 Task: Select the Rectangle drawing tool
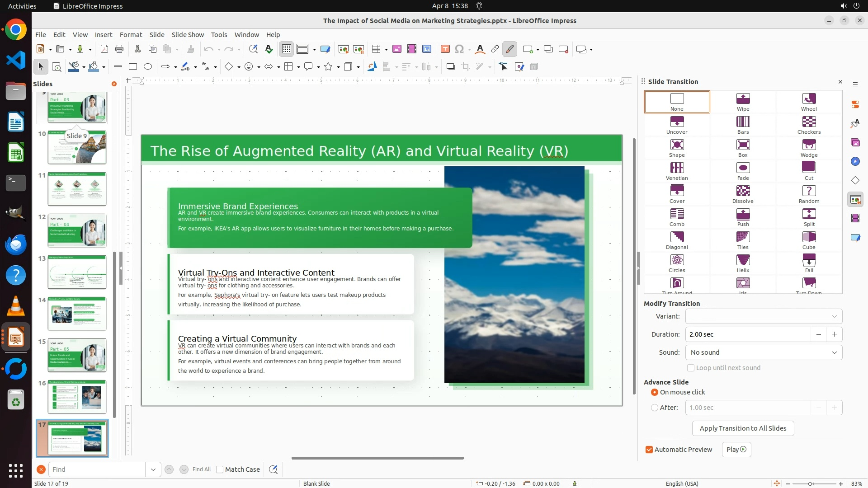coord(133,67)
